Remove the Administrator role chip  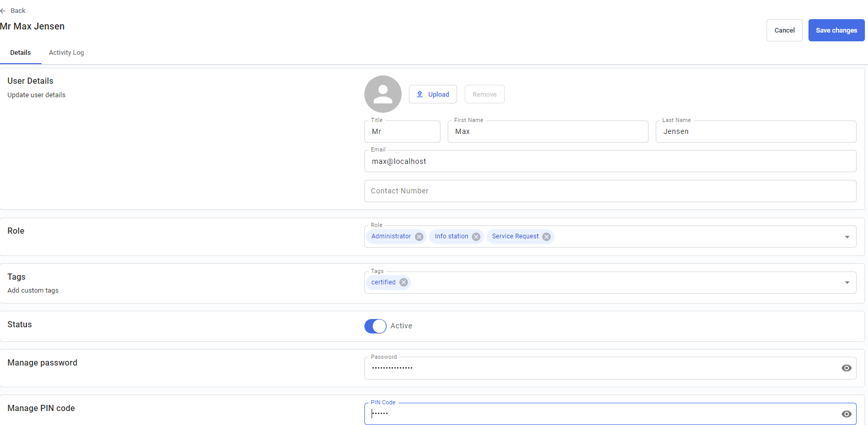tap(419, 237)
